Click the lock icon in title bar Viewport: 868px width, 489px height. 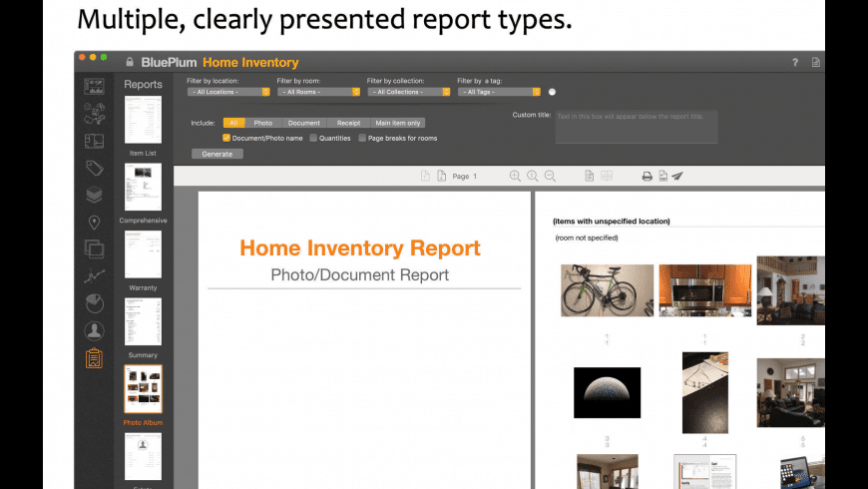(130, 62)
